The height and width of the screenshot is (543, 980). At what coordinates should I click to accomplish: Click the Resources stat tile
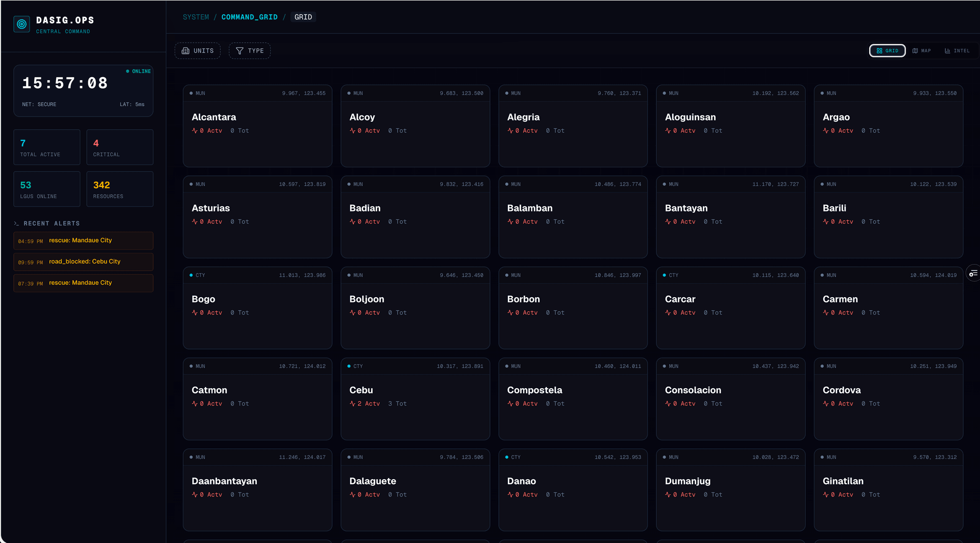coord(120,189)
